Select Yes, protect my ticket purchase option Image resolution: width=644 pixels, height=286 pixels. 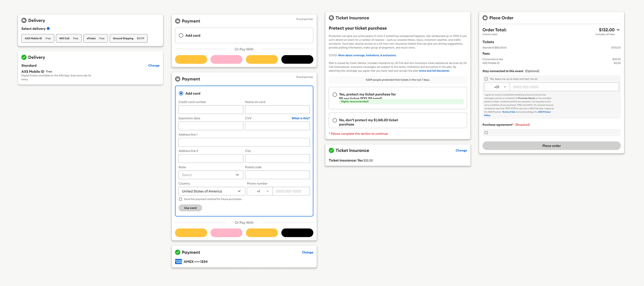click(335, 94)
